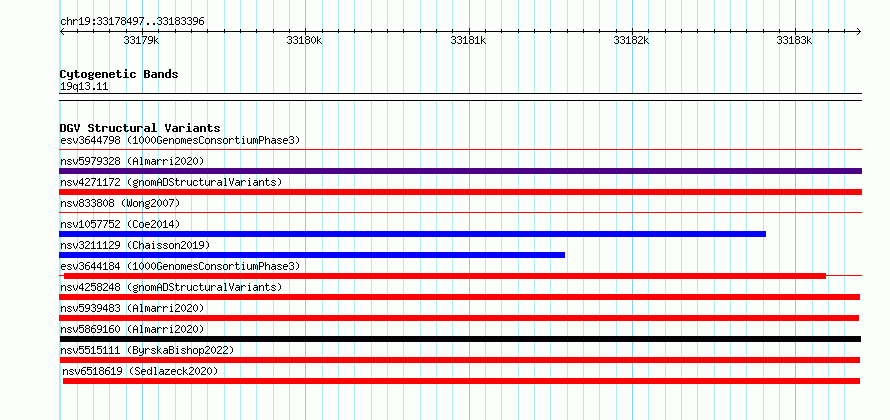Click the blue nsv1057752 variant bar

(x=413, y=234)
